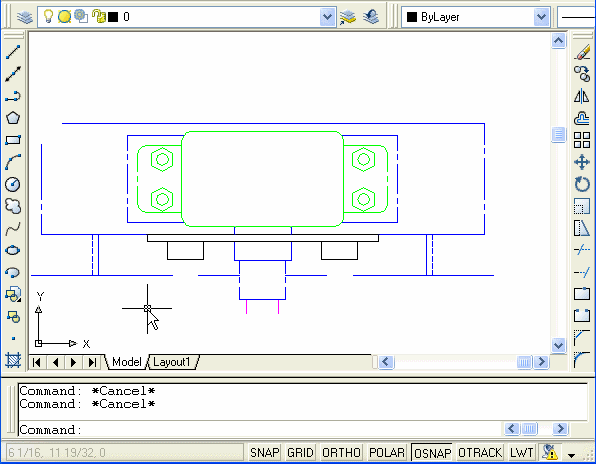Select the Copy Object tool
596x464 pixels.
click(x=582, y=74)
